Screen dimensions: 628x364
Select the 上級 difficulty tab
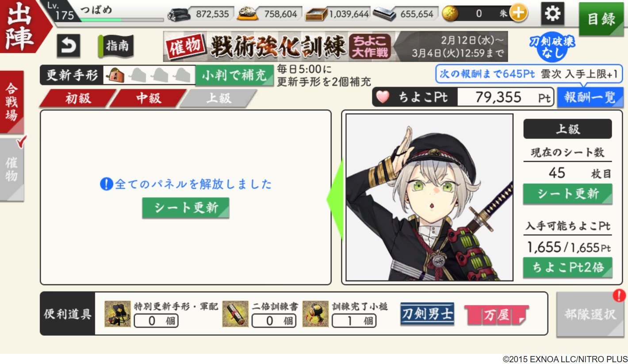click(x=218, y=98)
